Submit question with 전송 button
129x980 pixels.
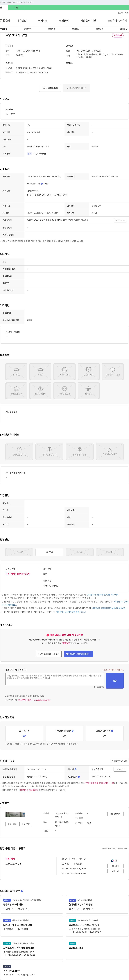click(115, 681)
